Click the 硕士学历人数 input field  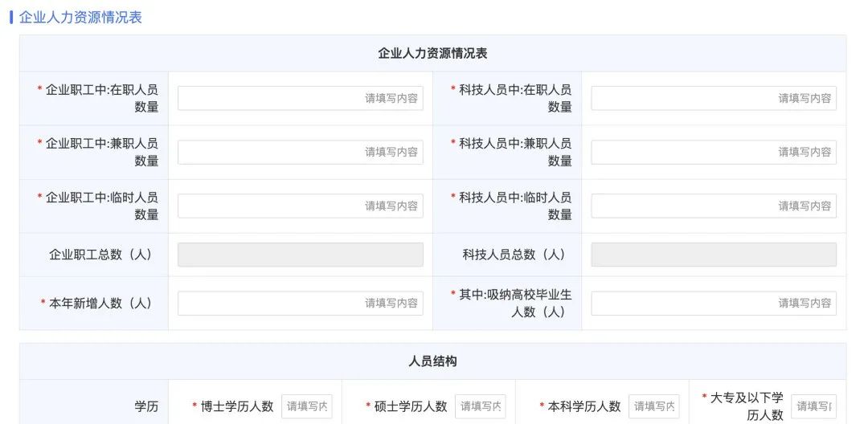(x=480, y=406)
